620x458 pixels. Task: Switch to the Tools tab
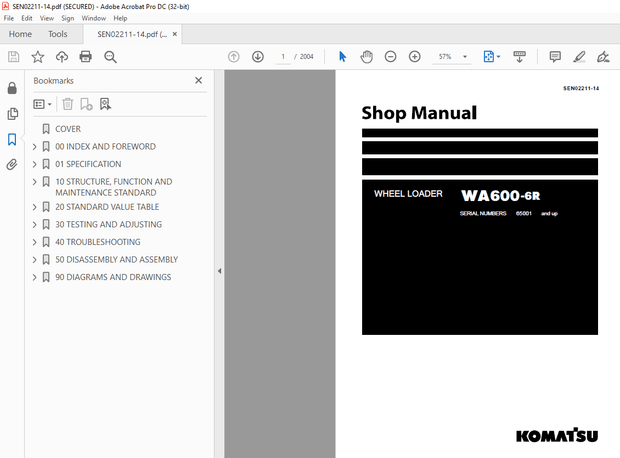(x=58, y=34)
